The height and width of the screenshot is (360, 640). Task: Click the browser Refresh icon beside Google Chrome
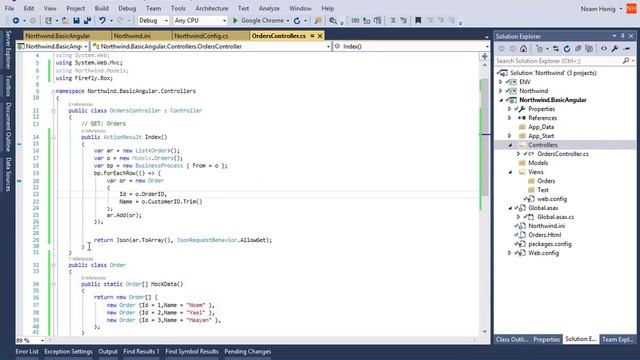pos(297,20)
